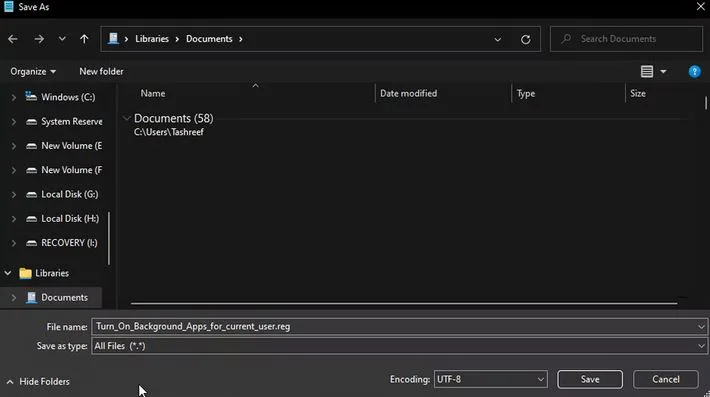The width and height of the screenshot is (710, 397).
Task: Sort by the Size column
Action: [x=638, y=93]
